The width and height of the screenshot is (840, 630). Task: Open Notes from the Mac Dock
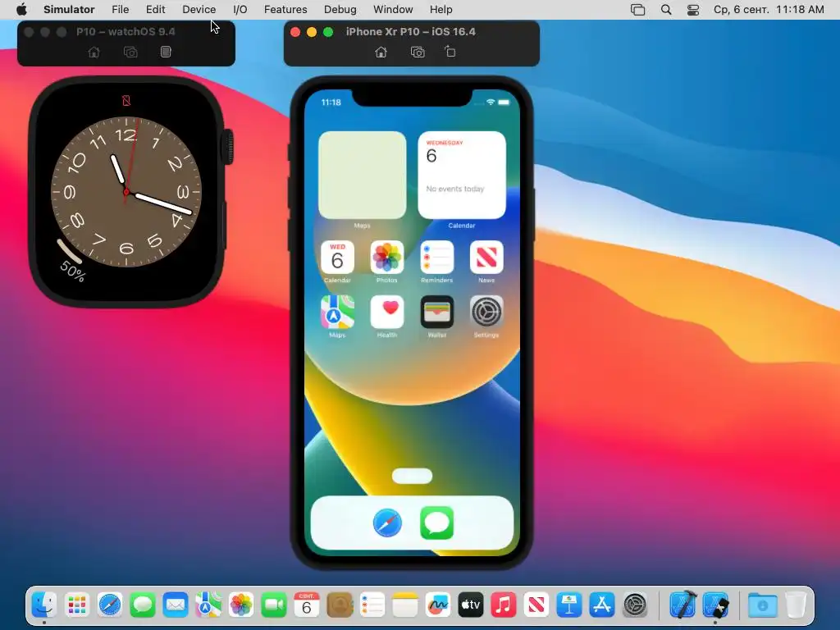[405, 605]
